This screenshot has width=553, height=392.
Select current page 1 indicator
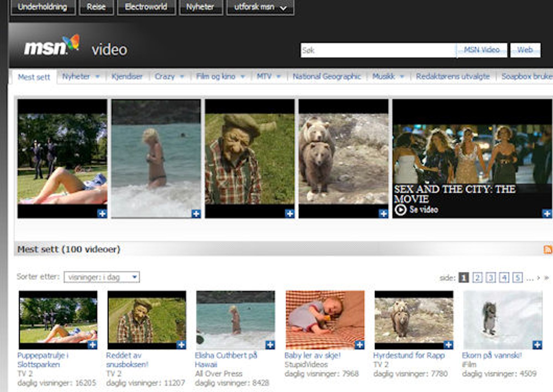point(464,277)
